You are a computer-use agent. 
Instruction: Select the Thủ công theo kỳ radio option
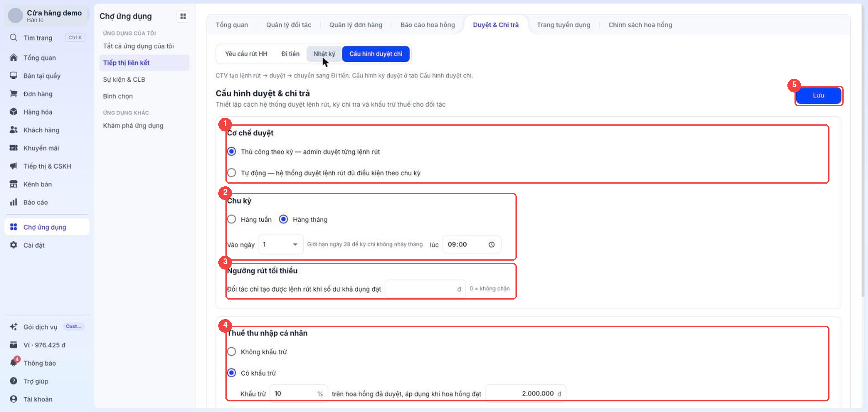[x=232, y=152]
